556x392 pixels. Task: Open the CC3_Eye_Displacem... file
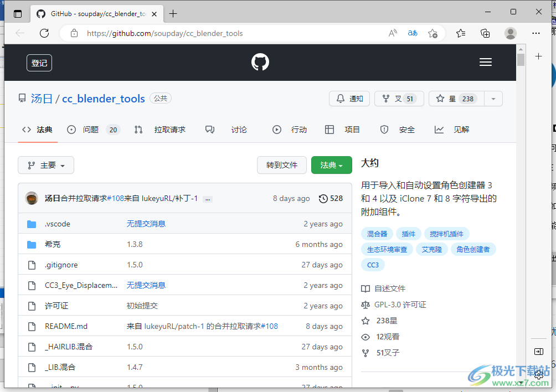81,285
